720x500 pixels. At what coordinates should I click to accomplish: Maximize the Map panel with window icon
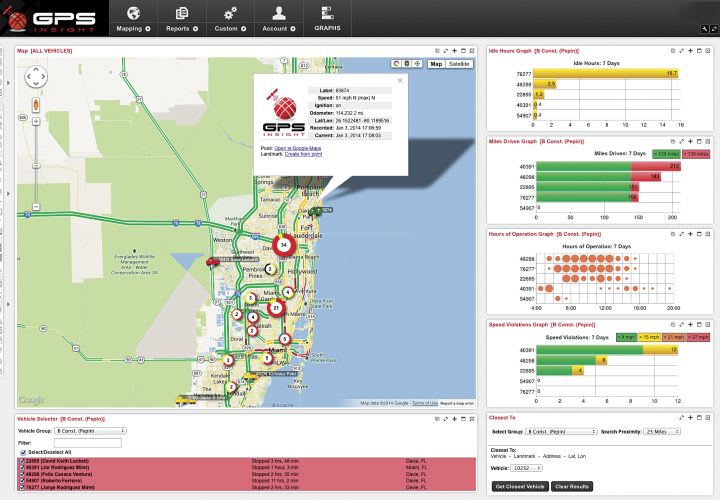pos(463,51)
